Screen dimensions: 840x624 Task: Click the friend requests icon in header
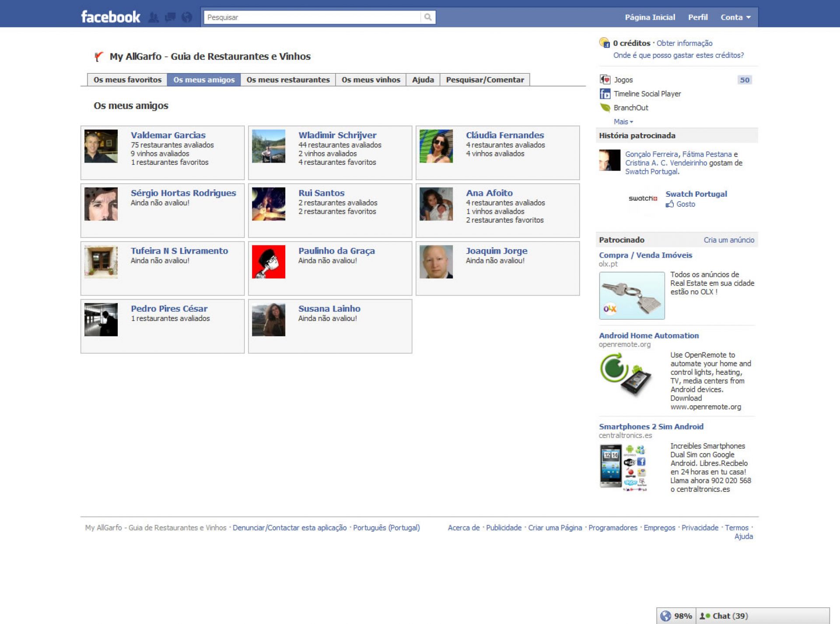[x=154, y=17]
